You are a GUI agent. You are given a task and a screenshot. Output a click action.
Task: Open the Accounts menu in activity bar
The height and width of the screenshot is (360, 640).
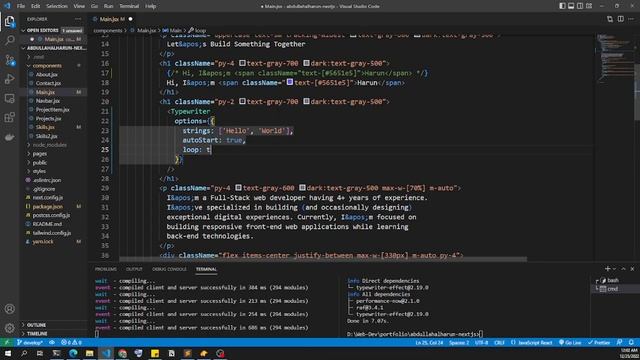click(x=9, y=309)
